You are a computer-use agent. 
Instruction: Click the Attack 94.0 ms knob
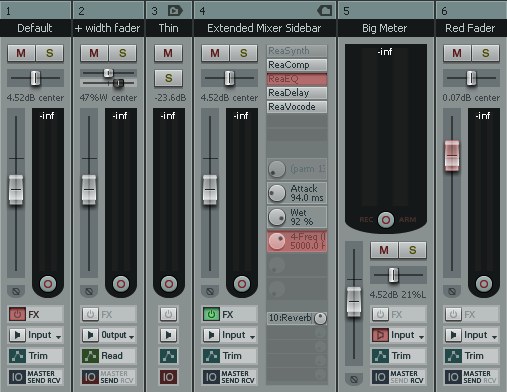(x=277, y=193)
